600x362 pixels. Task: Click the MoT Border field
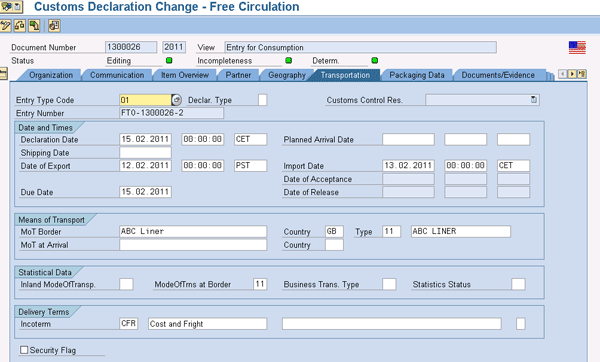click(193, 232)
